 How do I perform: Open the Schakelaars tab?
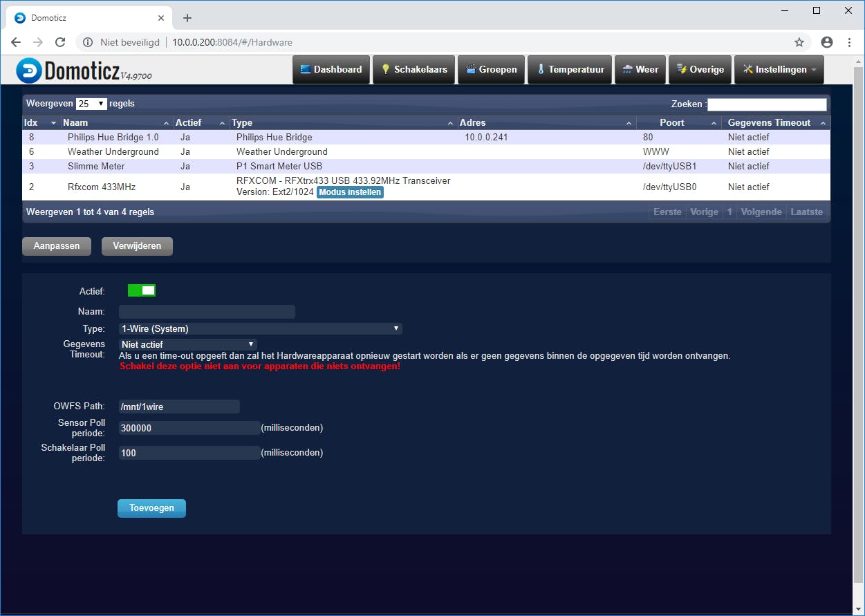(x=414, y=69)
